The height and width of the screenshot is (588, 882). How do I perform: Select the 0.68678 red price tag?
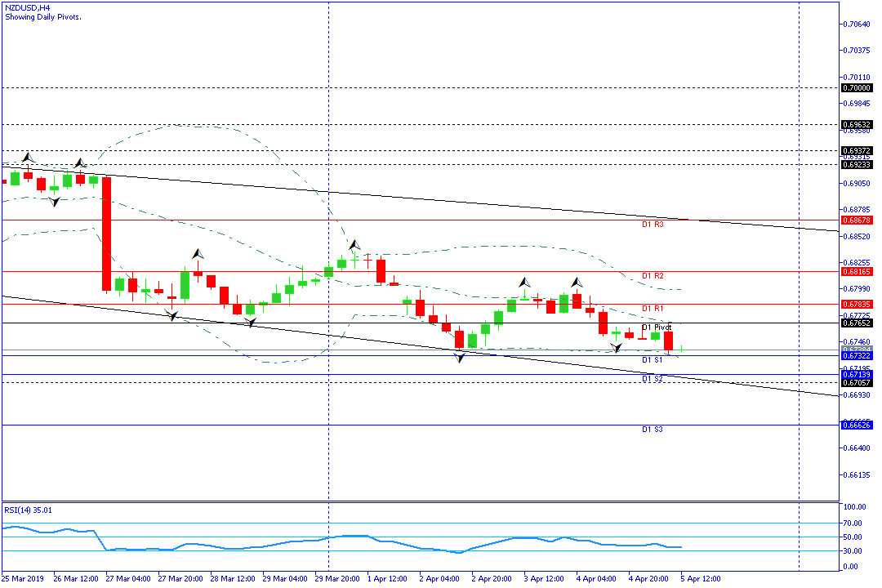857,220
